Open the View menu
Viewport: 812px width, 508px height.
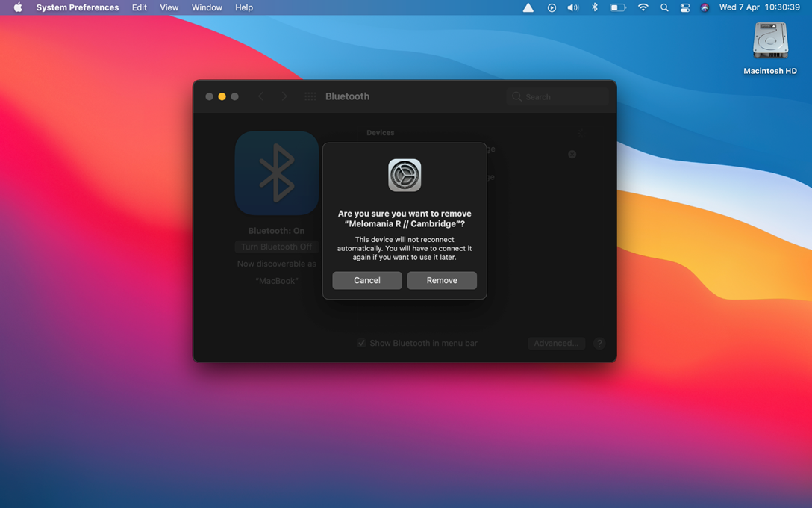[169, 7]
